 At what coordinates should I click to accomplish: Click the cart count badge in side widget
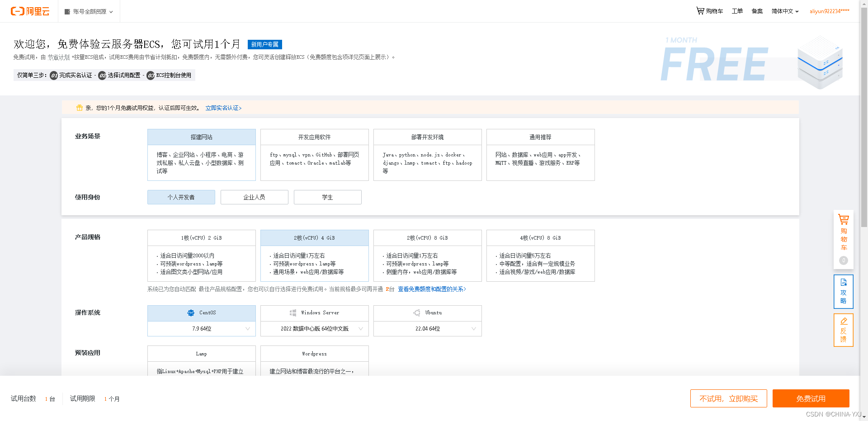844,260
